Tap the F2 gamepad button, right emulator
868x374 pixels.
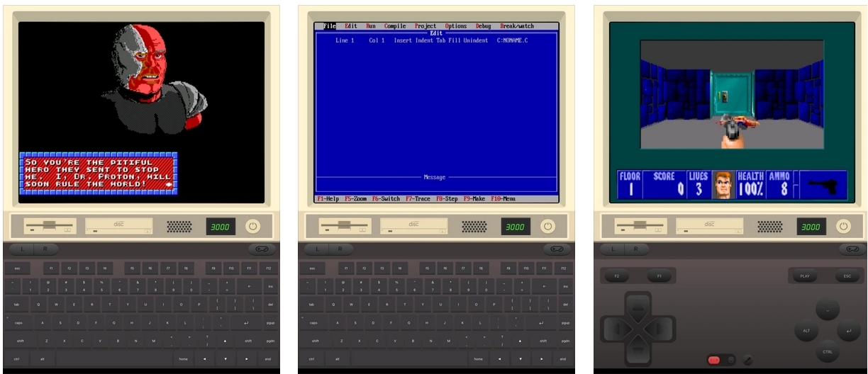pyautogui.click(x=616, y=276)
